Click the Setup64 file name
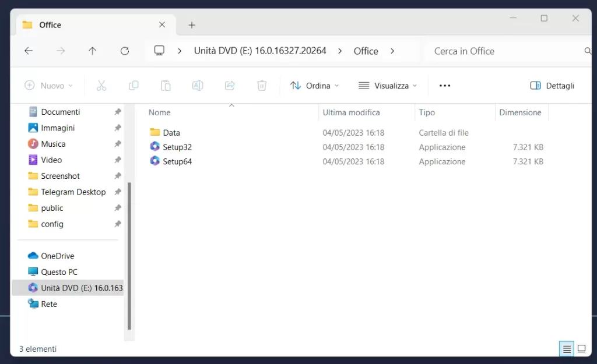The height and width of the screenshot is (364, 597). pos(177,162)
